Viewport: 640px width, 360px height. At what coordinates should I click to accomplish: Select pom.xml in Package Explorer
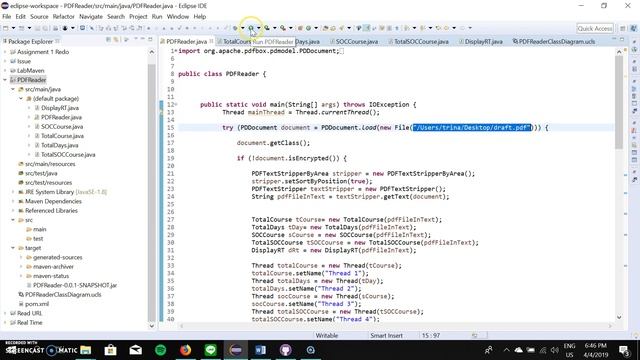[37, 304]
